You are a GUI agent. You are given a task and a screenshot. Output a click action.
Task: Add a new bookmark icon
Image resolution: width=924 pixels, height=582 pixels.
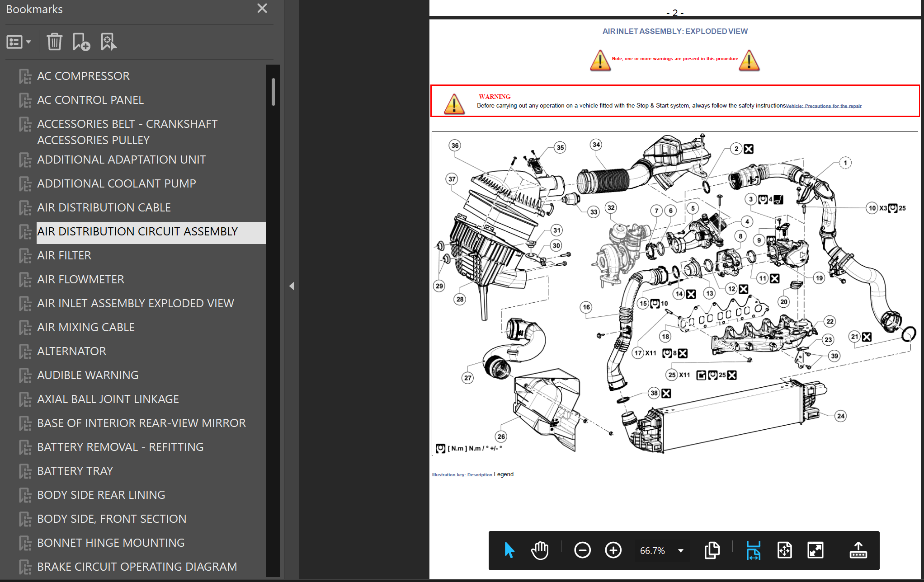tap(81, 42)
